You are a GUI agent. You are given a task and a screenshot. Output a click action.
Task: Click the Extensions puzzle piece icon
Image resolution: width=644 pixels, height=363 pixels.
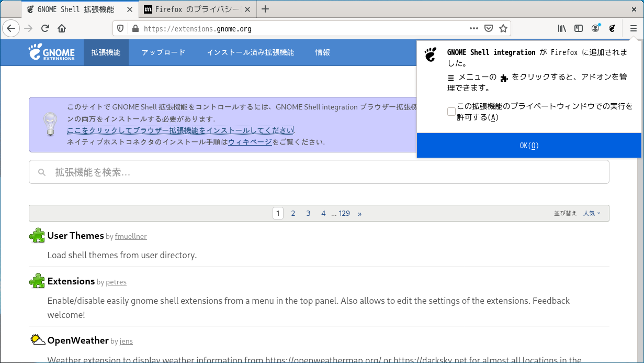point(37,281)
